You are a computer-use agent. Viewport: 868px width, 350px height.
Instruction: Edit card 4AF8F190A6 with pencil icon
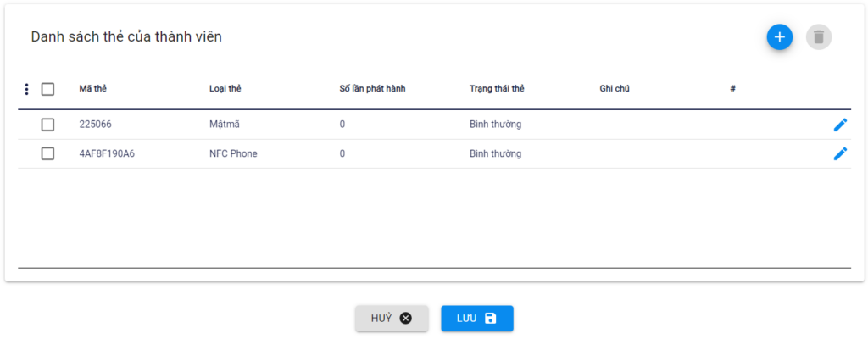(x=840, y=153)
